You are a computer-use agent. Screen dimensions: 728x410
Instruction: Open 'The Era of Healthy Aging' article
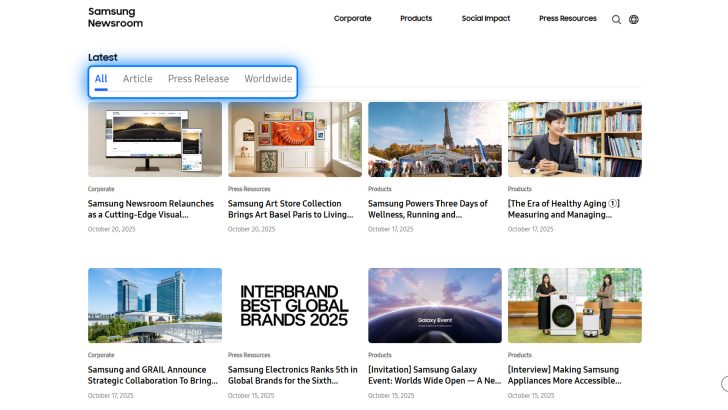(x=564, y=209)
